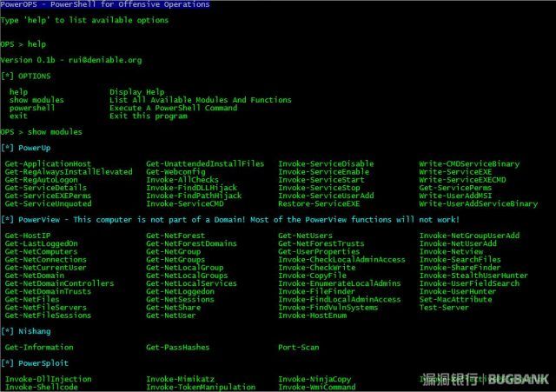
Task: Click Invoke-StealthUserHunter function name
Action: click(473, 276)
